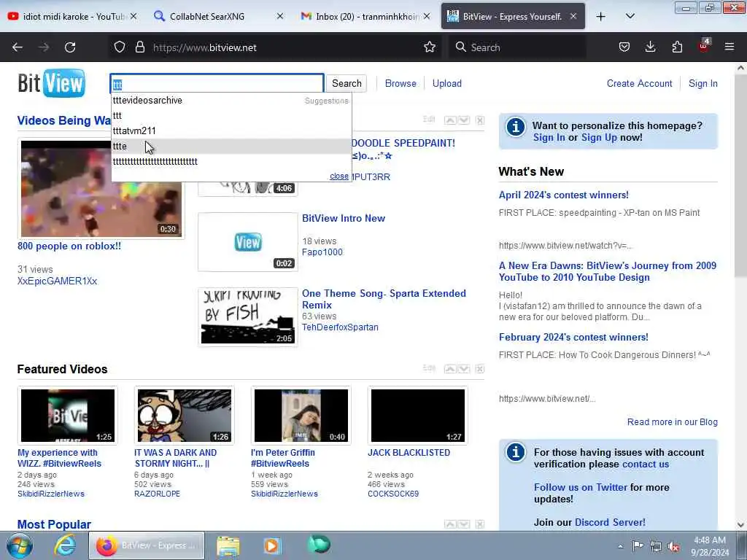Open Read more in our Blog
The width and height of the screenshot is (747, 560).
672,422
